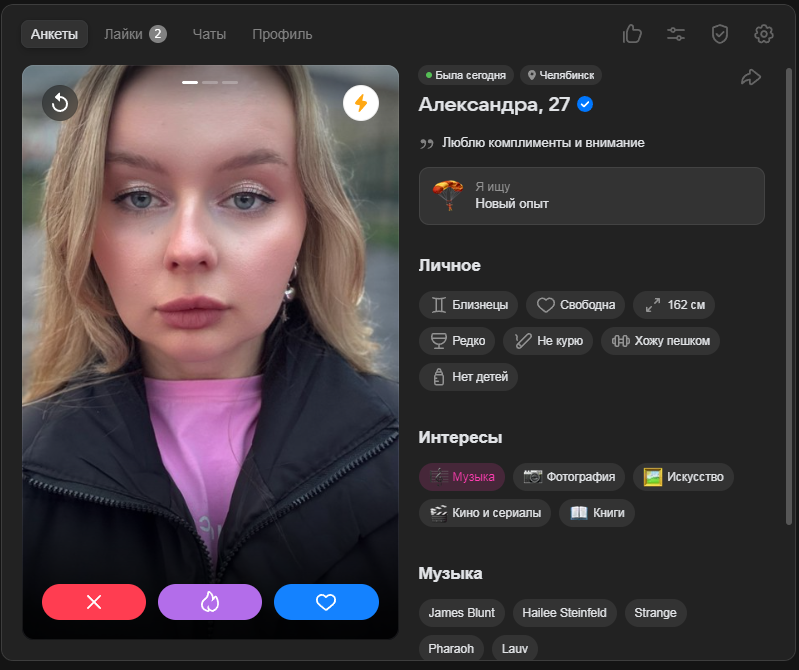
Task: Select the "Кино и сериалы" interest tag
Action: 485,513
